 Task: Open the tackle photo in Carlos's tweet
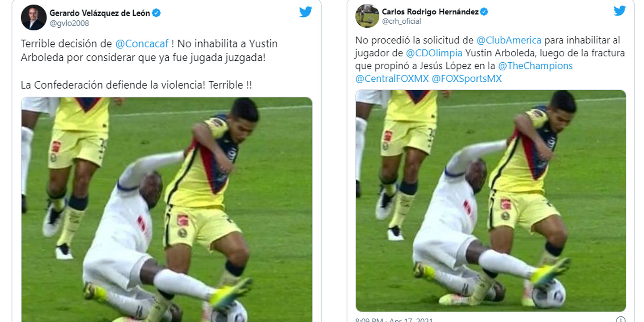[491, 201]
